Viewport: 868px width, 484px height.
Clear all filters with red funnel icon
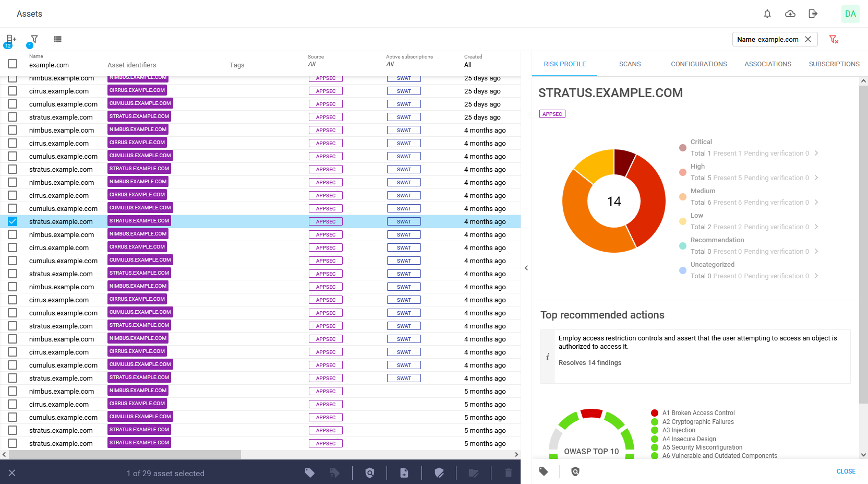click(834, 39)
